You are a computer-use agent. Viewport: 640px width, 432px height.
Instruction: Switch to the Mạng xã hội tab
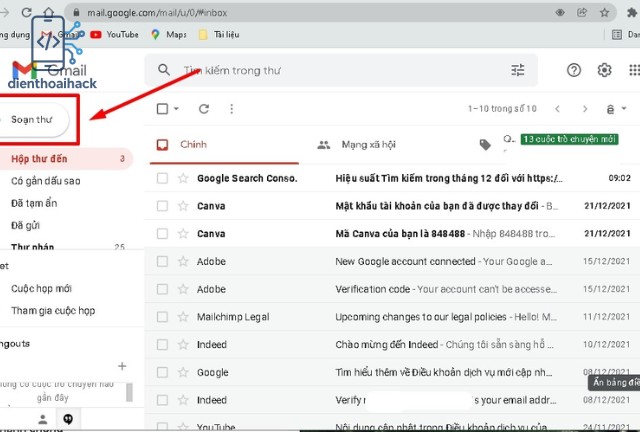tap(367, 145)
